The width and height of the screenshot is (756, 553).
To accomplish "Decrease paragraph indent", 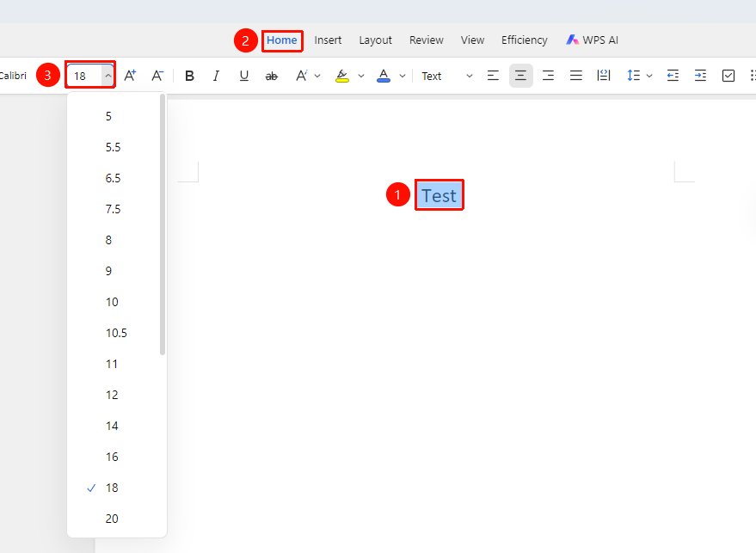I will coord(673,76).
